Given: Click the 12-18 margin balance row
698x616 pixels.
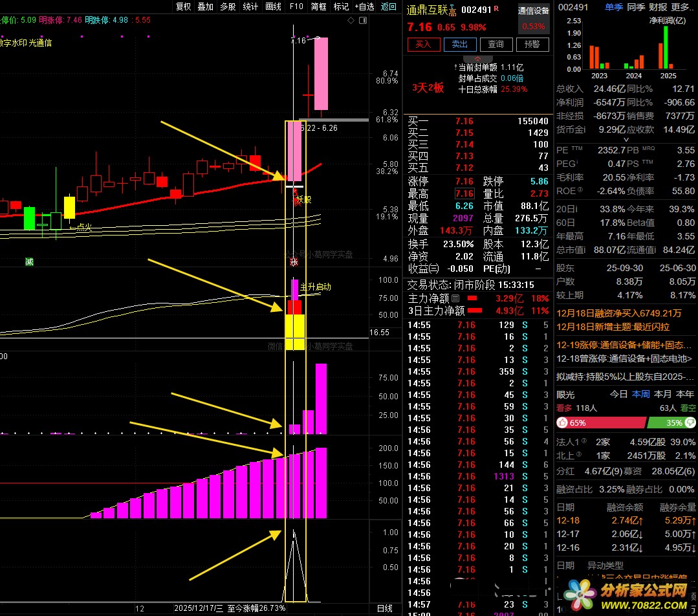Looking at the screenshot, I should coord(626,520).
